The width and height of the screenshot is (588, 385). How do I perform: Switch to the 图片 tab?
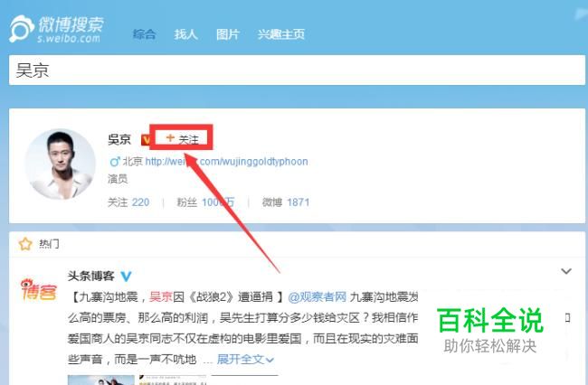coord(228,34)
